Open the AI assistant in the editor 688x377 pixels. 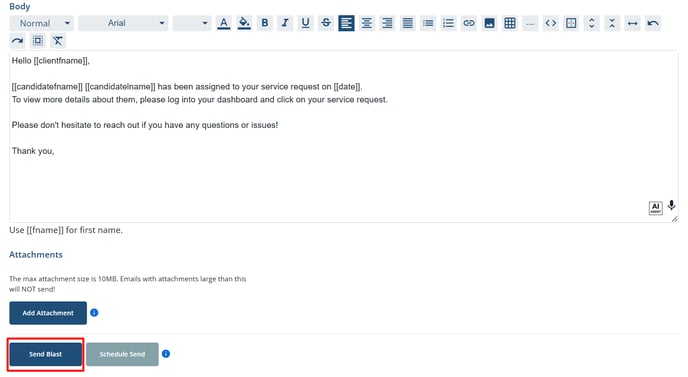point(656,208)
